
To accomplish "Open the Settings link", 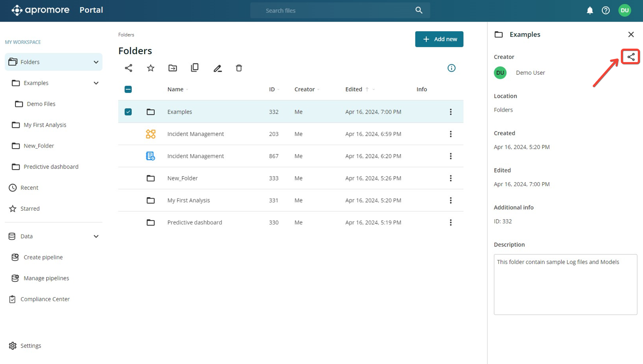I will (x=31, y=346).
